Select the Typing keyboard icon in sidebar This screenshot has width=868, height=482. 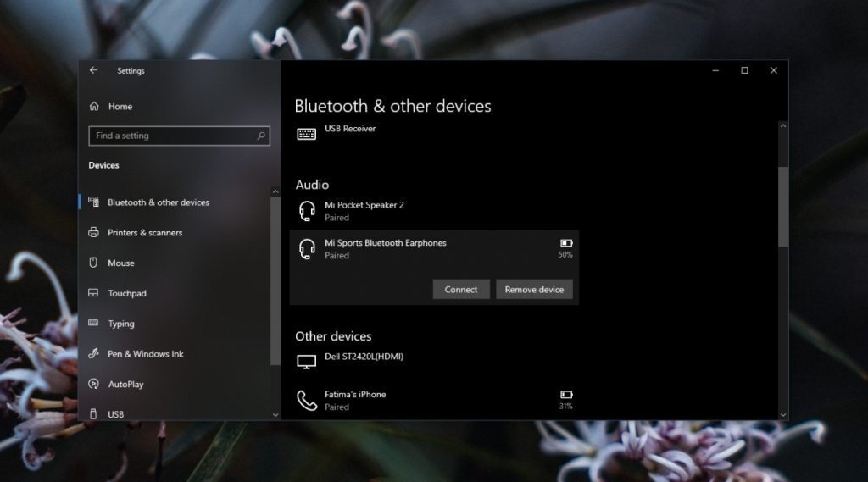(x=93, y=323)
